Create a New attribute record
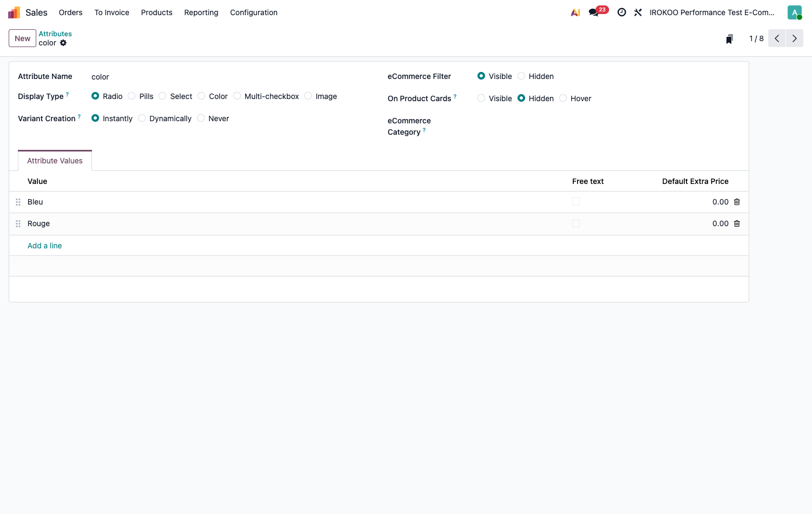 [x=22, y=38]
